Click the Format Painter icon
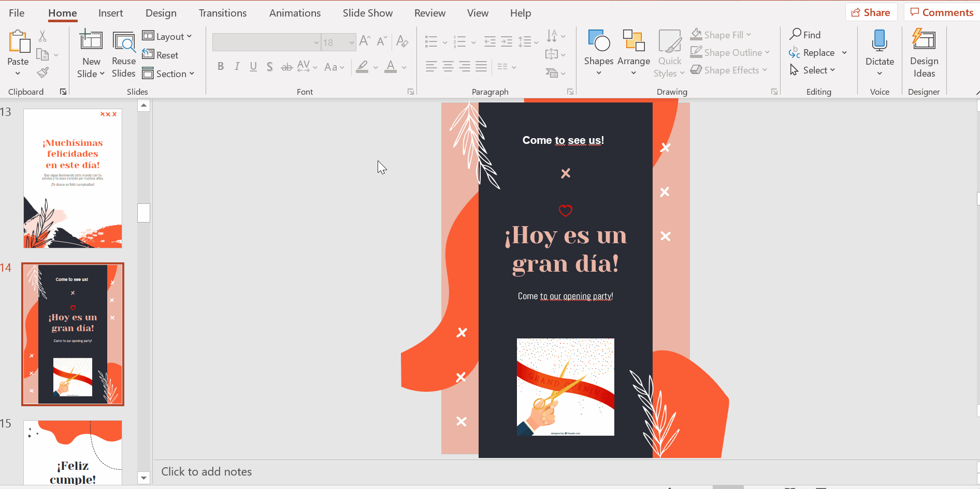This screenshot has height=489, width=980. click(x=43, y=72)
